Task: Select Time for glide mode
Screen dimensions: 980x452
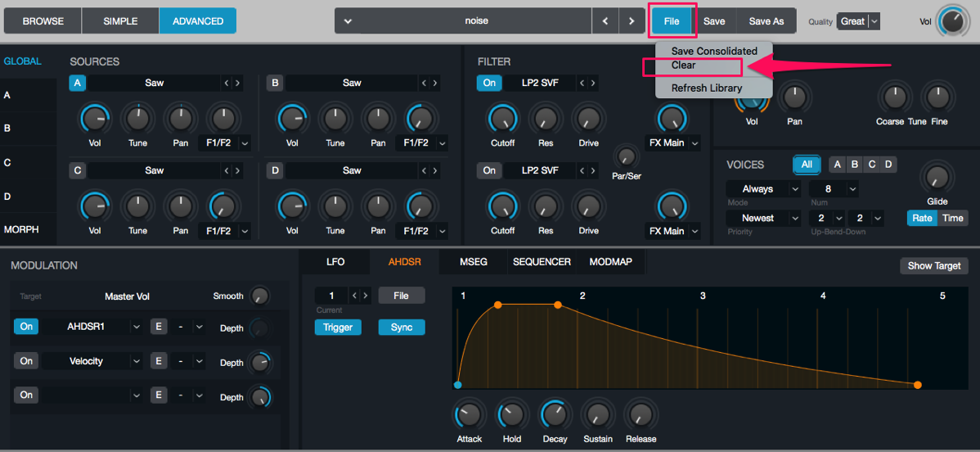Action: point(953,218)
